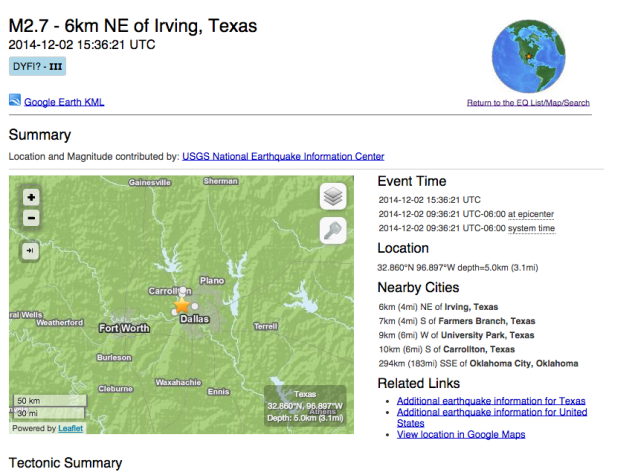Image resolution: width=635 pixels, height=475 pixels.
Task: Click the Gainesville label on the map
Action: pyautogui.click(x=150, y=183)
